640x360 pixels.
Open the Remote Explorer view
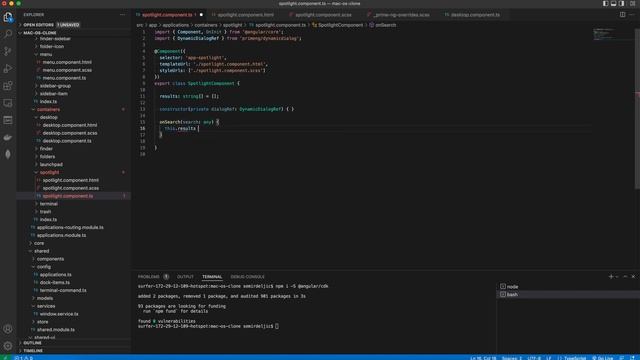(8, 103)
